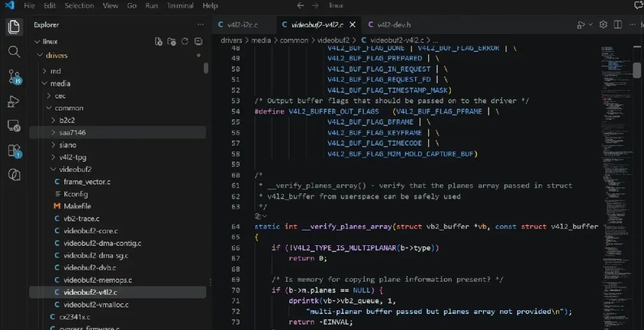644x330 pixels.
Task: Open the editor settings gear icon
Action: point(603,24)
